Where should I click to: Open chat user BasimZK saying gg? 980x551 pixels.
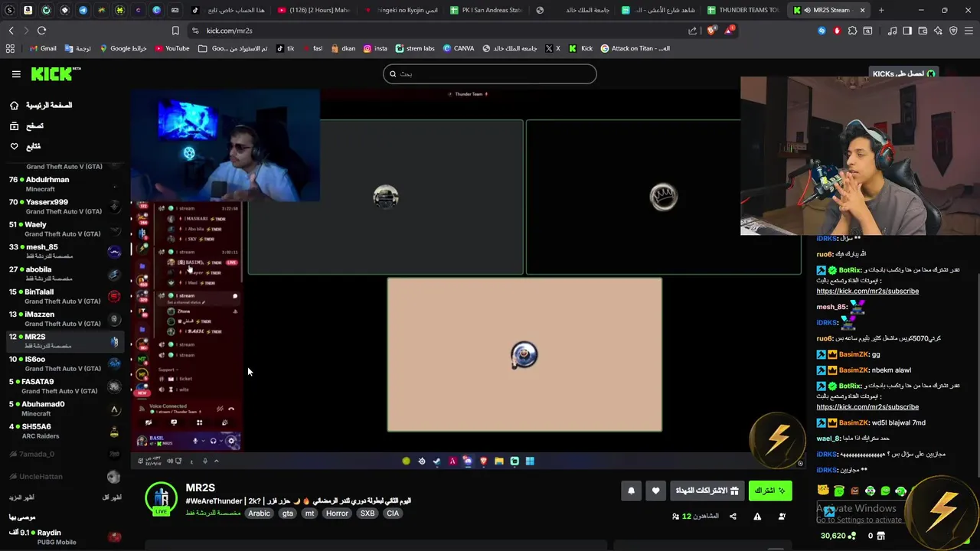(x=853, y=354)
